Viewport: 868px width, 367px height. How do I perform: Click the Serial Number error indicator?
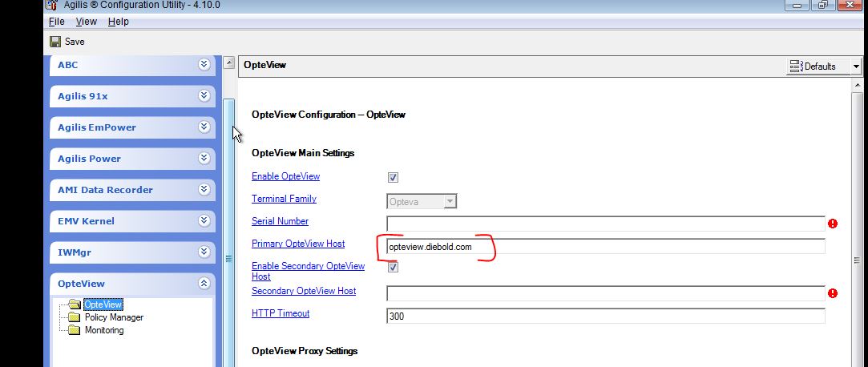point(833,224)
